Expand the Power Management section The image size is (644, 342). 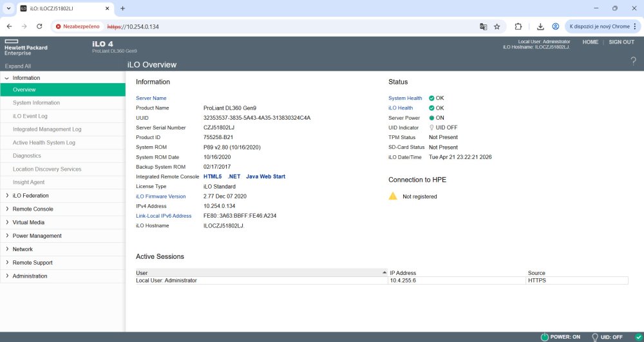(x=37, y=236)
